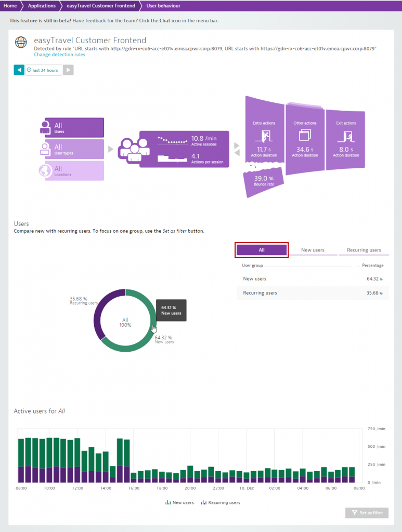Click the 35.68 % Recurring users donut label
Screen dimensions: 402x532
[x=84, y=301]
